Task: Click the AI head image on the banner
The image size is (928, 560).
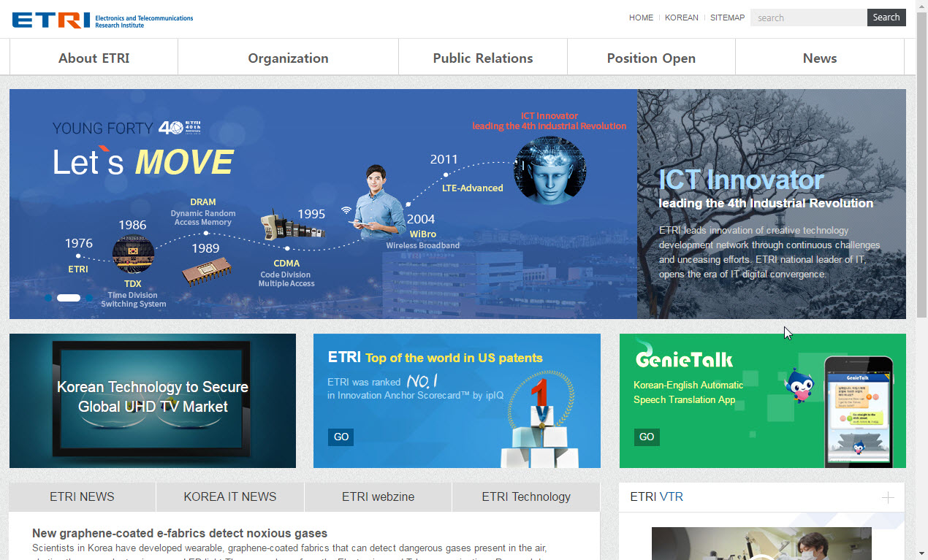Action: (549, 170)
